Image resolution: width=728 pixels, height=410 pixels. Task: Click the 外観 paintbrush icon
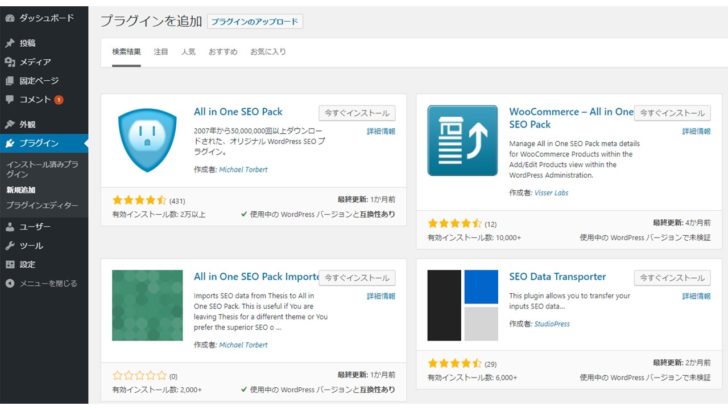[x=10, y=124]
